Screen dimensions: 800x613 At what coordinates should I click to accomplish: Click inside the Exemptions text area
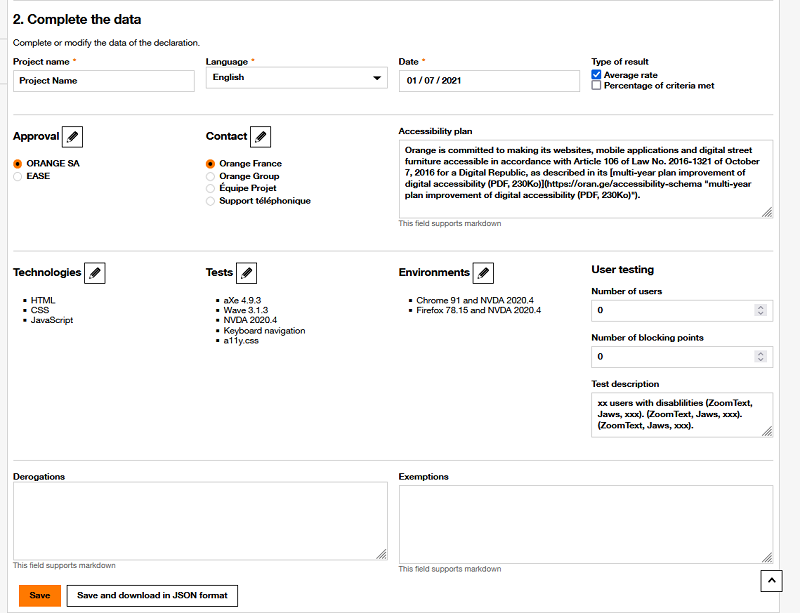pyautogui.click(x=585, y=523)
